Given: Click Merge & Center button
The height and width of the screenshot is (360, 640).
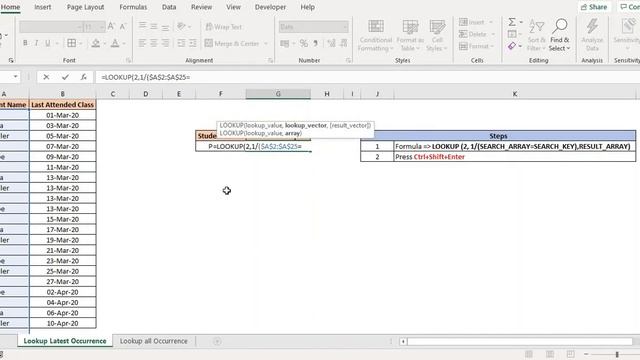Looking at the screenshot, I should tap(232, 43).
